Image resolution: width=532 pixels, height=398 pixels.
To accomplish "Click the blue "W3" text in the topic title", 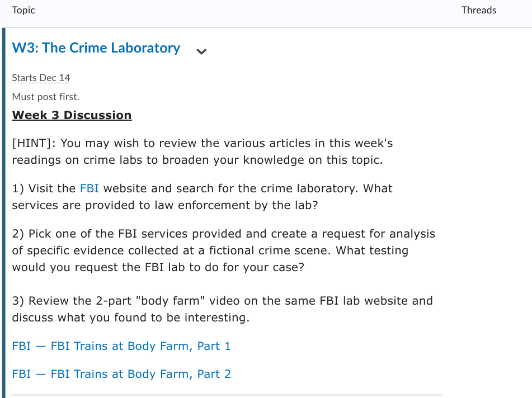I will point(22,48).
